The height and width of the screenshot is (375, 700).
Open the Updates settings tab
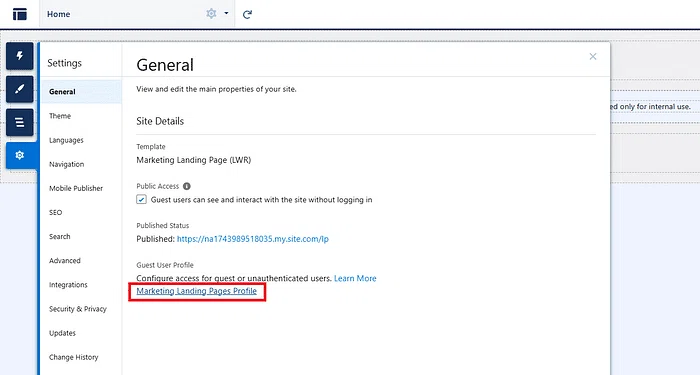[81, 333]
